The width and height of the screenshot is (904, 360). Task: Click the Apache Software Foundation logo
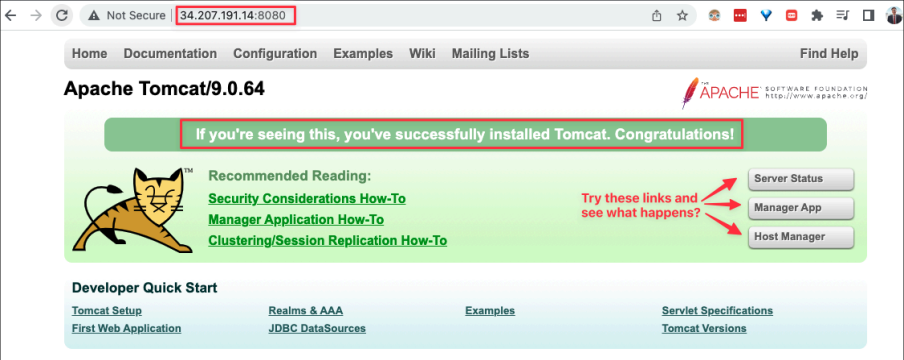tap(774, 93)
